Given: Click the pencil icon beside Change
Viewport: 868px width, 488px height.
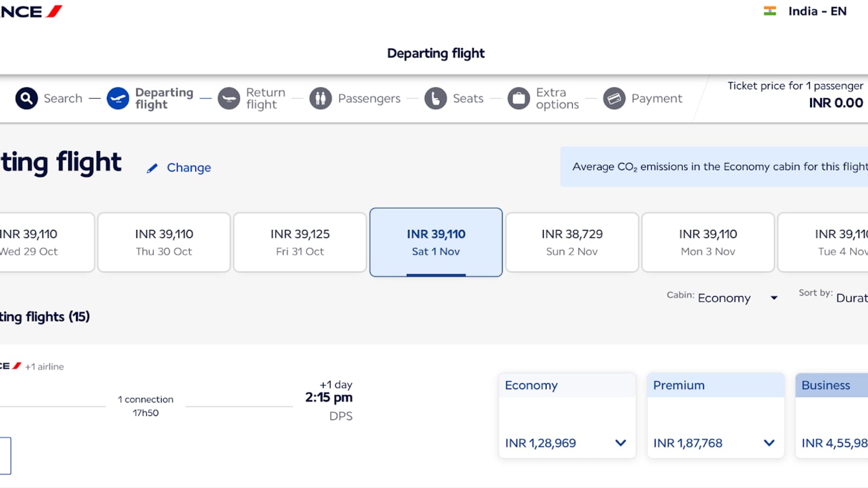Looking at the screenshot, I should [x=152, y=168].
